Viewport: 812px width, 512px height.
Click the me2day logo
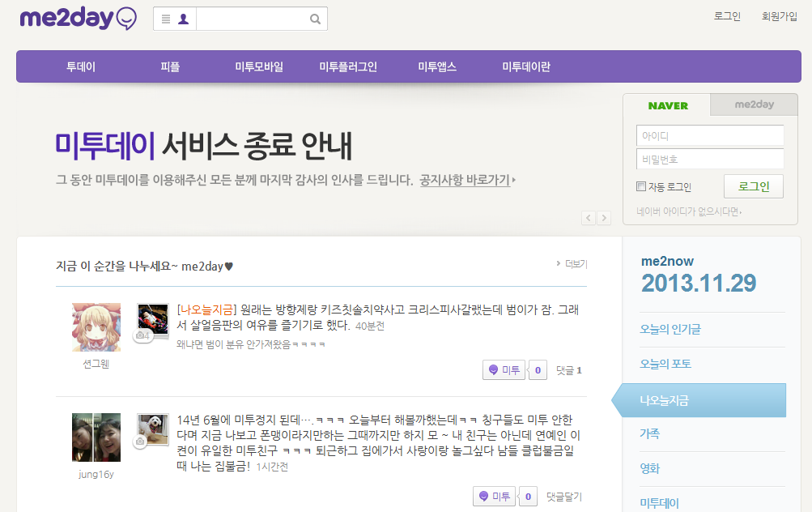pyautogui.click(x=78, y=19)
